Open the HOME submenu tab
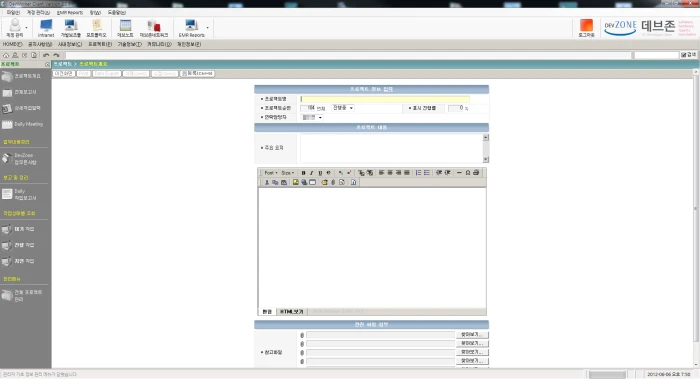The height and width of the screenshot is (379, 700). pos(12,44)
